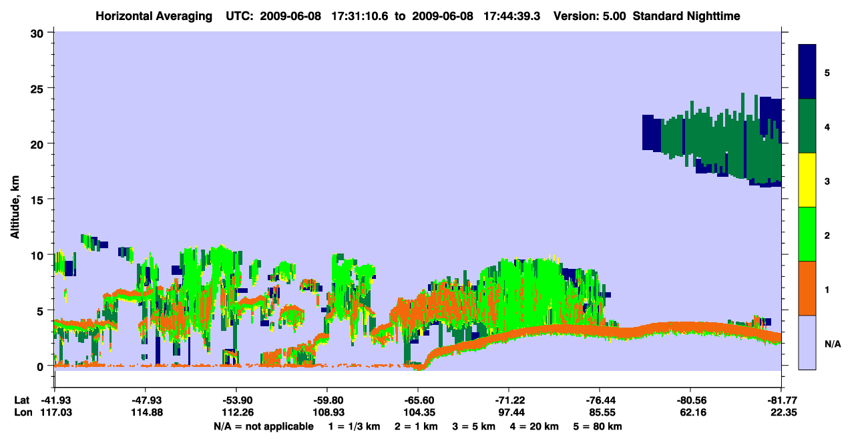Click the start time '17:31:10.6' in title
Image resolution: width=868 pixels, height=445 pixels.
point(361,15)
